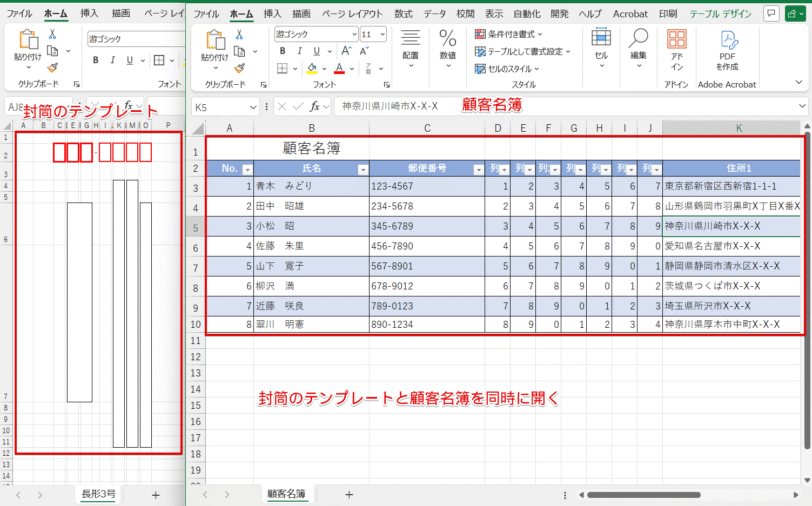This screenshot has height=506, width=812.
Task: Click red Font Color button in right window
Action: pos(339,68)
